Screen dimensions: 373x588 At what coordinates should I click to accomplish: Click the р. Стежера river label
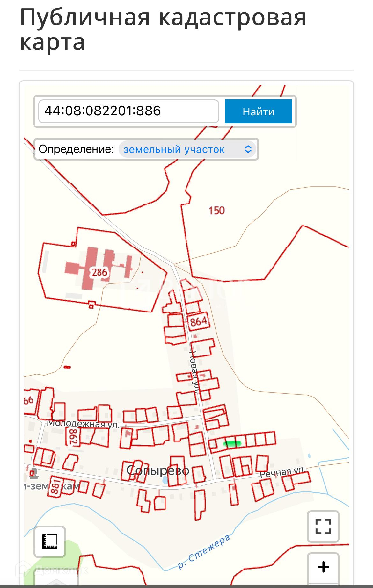coord(204,552)
